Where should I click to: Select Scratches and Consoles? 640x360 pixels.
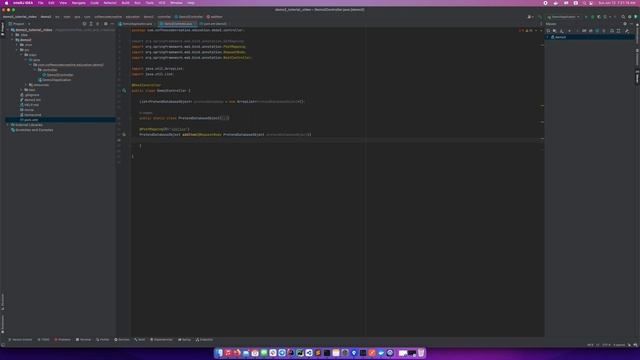pos(34,130)
